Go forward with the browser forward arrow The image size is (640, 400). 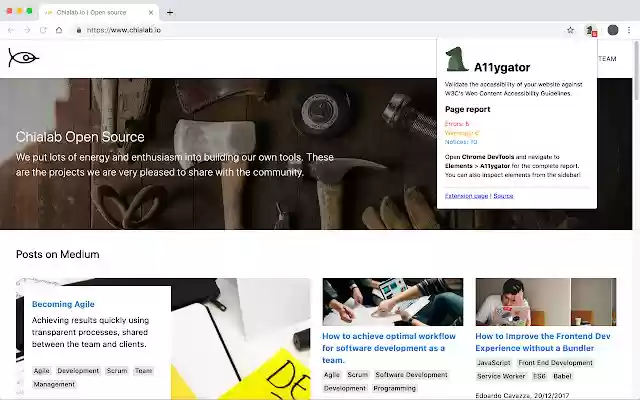click(27, 30)
